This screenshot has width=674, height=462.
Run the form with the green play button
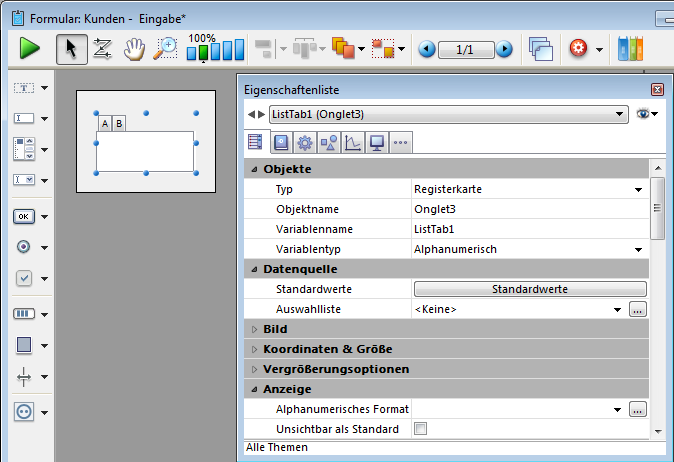pos(29,48)
